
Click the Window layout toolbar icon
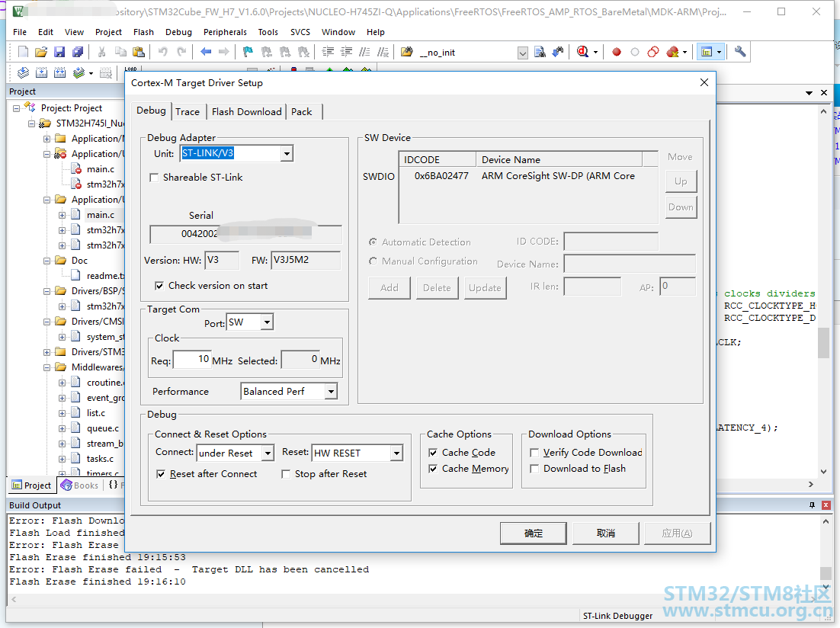[707, 52]
